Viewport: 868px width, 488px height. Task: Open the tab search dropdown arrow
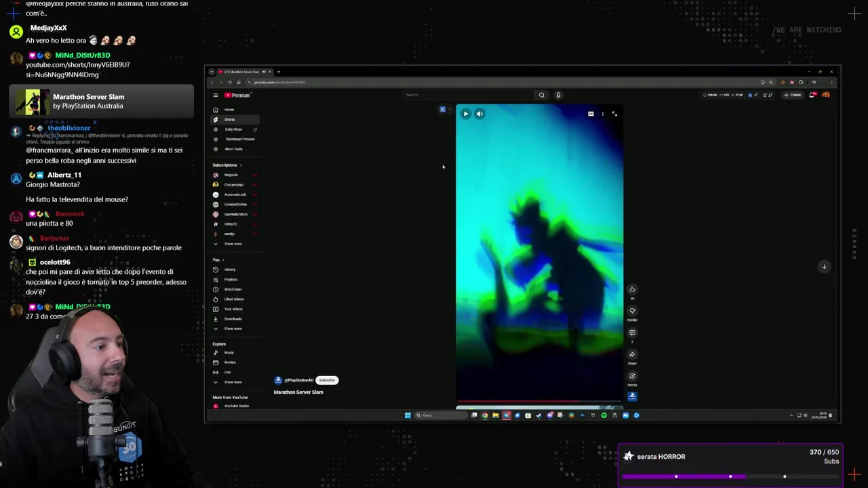coord(212,72)
